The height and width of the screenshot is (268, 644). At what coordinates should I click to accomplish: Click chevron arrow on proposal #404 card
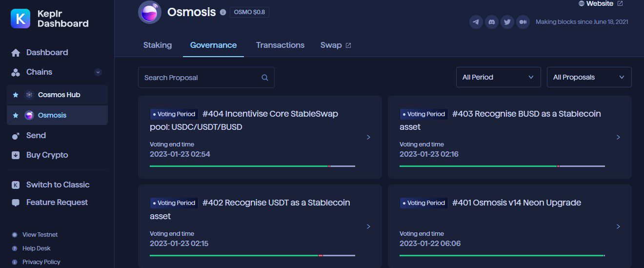coord(368,137)
